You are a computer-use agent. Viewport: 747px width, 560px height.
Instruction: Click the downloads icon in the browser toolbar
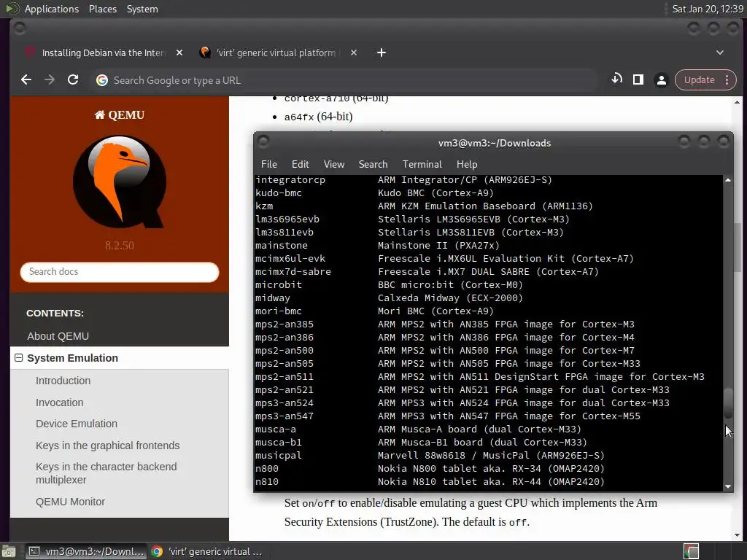click(x=616, y=79)
